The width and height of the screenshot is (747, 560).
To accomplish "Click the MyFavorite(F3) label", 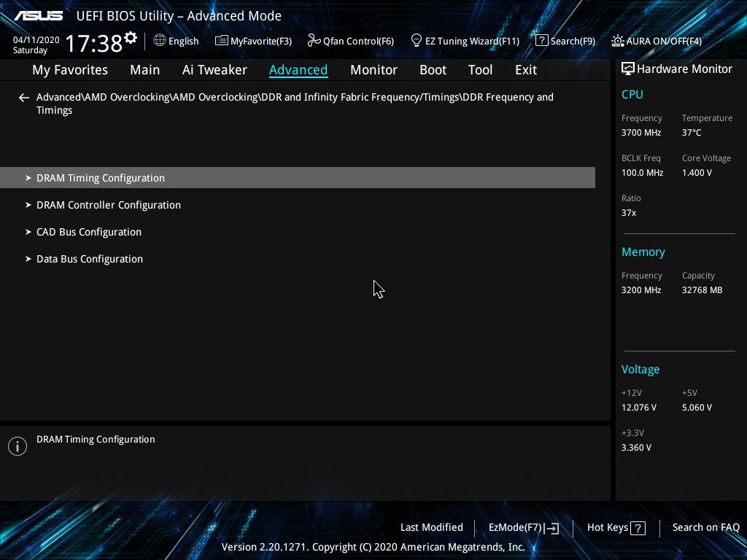I will (261, 42).
